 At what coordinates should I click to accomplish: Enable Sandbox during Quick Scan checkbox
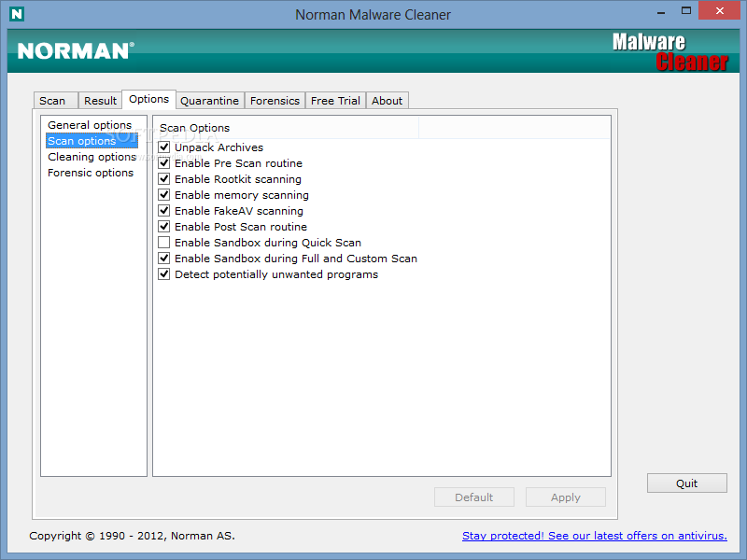164,243
